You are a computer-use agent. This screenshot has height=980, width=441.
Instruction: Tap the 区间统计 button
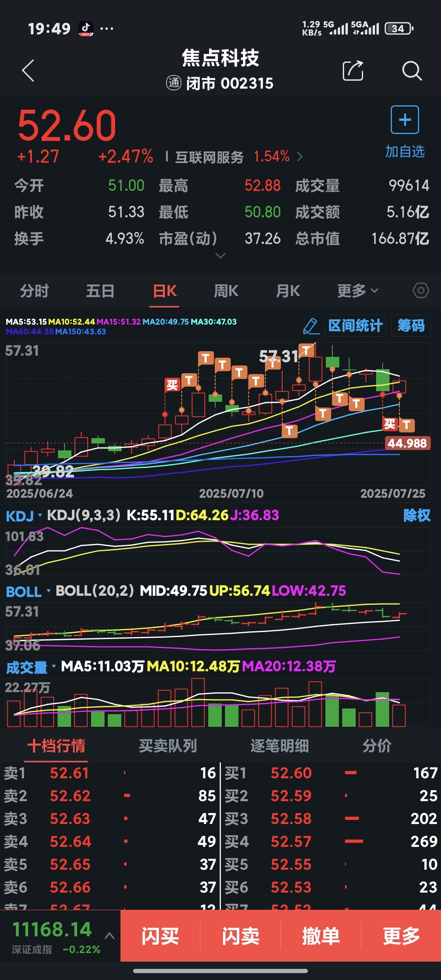pos(355,326)
